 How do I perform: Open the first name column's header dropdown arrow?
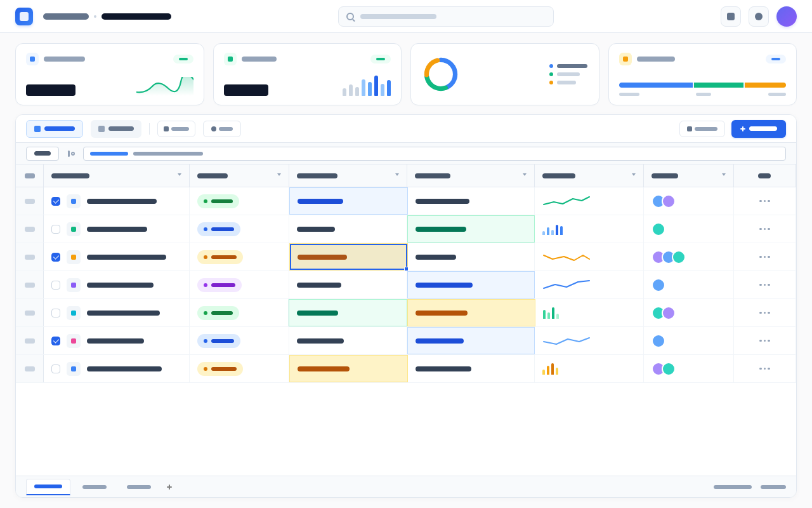pyautogui.click(x=180, y=175)
